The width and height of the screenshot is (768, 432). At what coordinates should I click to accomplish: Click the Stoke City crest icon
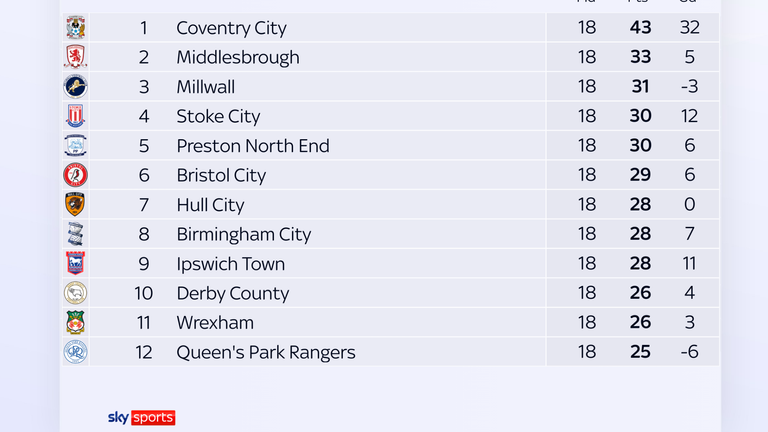pyautogui.click(x=75, y=116)
